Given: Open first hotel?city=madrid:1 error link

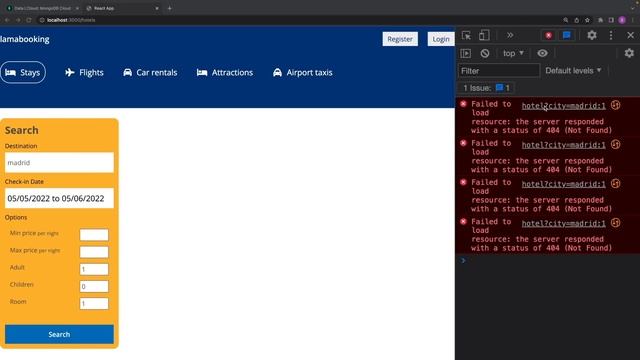Looking at the screenshot, I should pos(564,106).
